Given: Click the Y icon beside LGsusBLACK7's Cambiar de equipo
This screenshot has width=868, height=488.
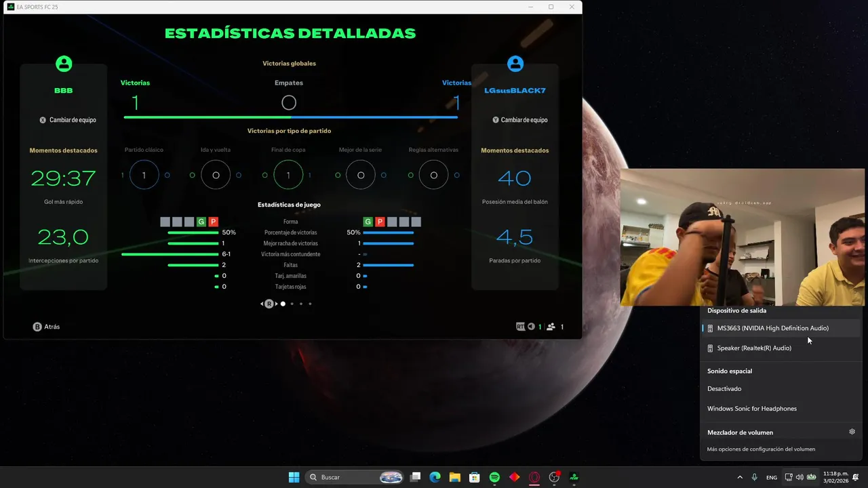Looking at the screenshot, I should 496,120.
